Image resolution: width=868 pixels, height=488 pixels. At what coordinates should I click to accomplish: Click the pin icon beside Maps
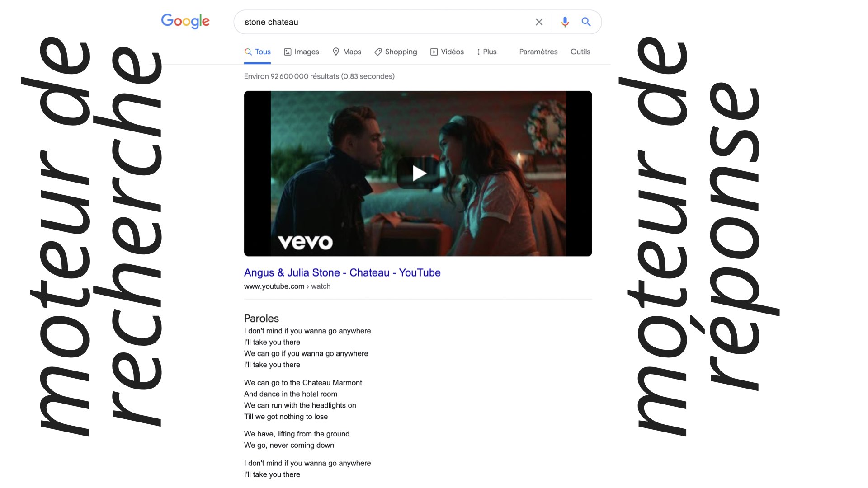[x=336, y=52]
